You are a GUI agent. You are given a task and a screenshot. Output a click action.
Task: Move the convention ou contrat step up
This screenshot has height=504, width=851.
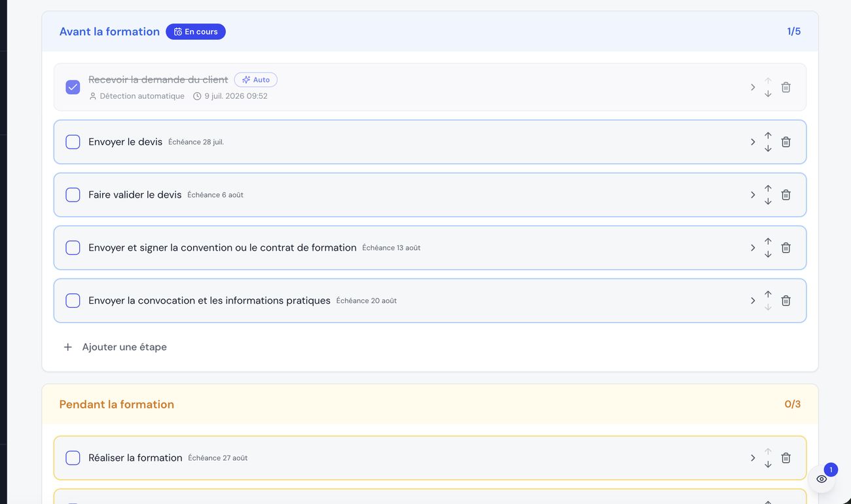coord(768,242)
